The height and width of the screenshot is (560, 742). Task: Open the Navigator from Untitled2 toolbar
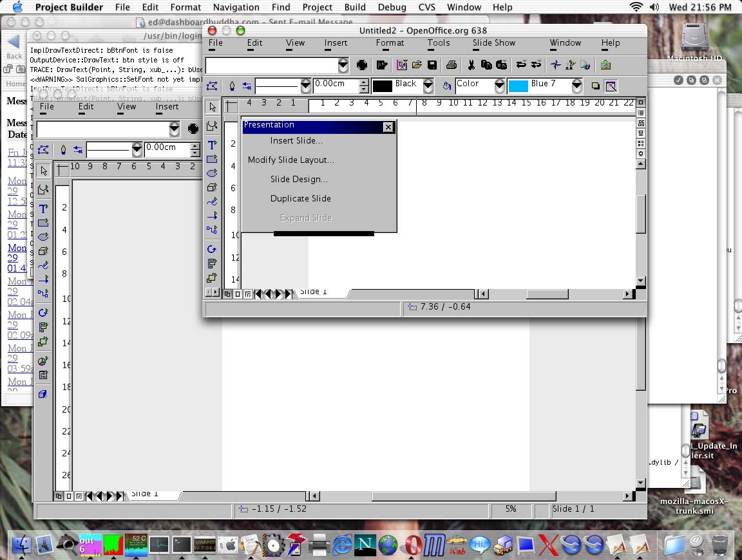[x=556, y=65]
